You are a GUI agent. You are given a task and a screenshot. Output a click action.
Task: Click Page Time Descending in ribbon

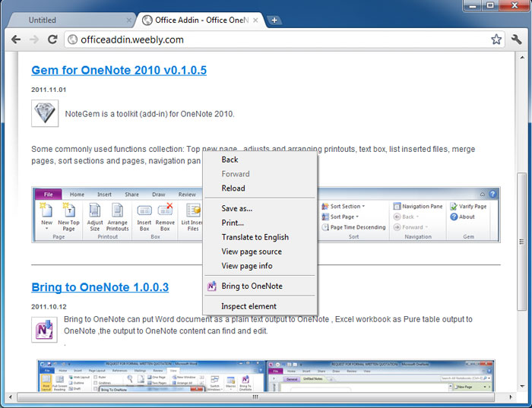(353, 227)
